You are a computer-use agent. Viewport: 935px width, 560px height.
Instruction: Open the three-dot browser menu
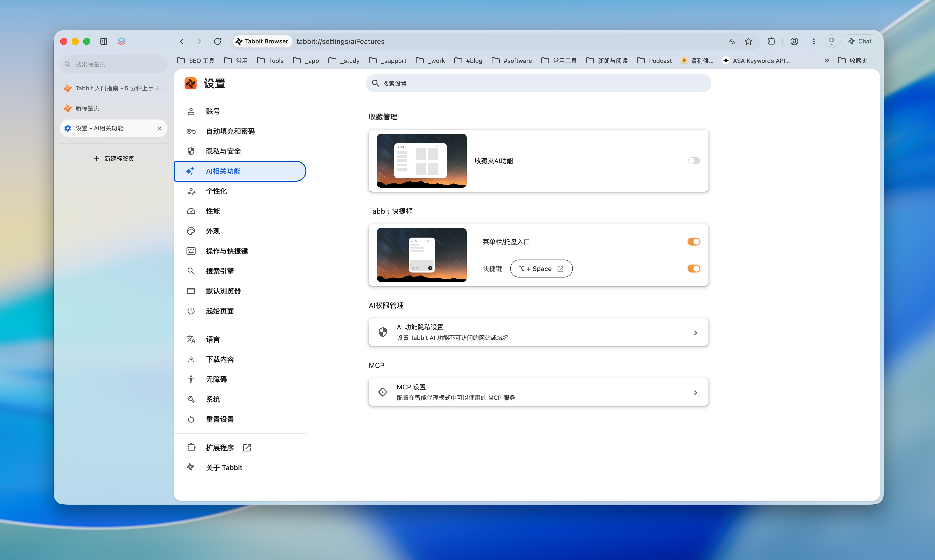814,41
